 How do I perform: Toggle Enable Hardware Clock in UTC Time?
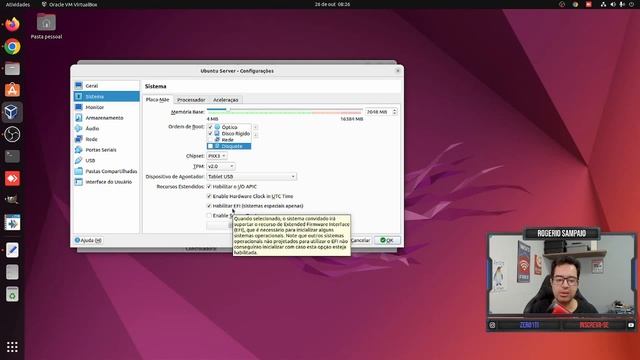coord(209,196)
